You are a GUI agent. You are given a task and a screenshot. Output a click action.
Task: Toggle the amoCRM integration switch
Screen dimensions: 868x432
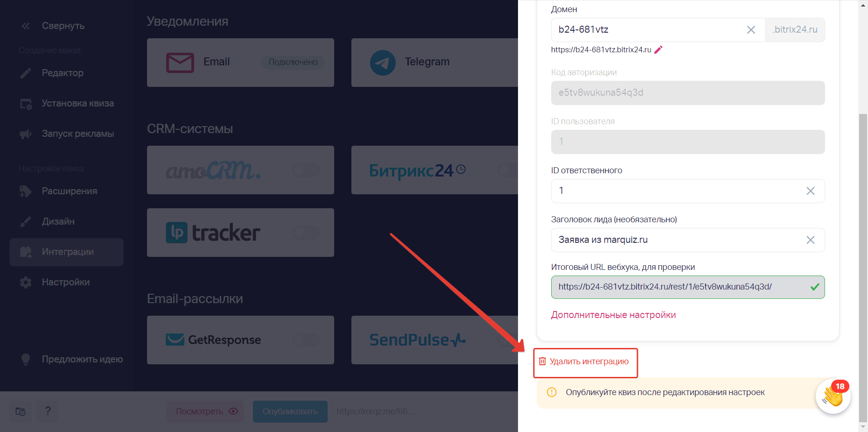306,170
